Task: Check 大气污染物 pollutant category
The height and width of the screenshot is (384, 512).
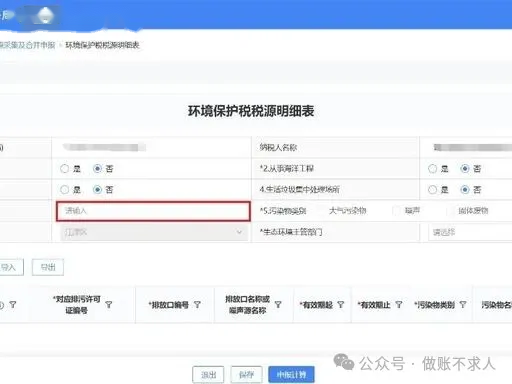Action: pos(321,211)
